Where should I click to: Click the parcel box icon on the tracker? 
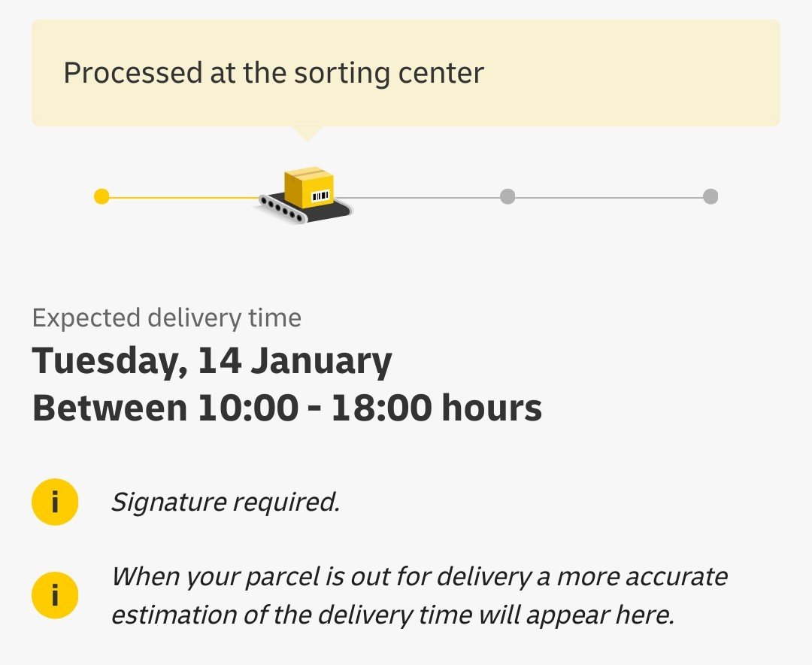(308, 187)
